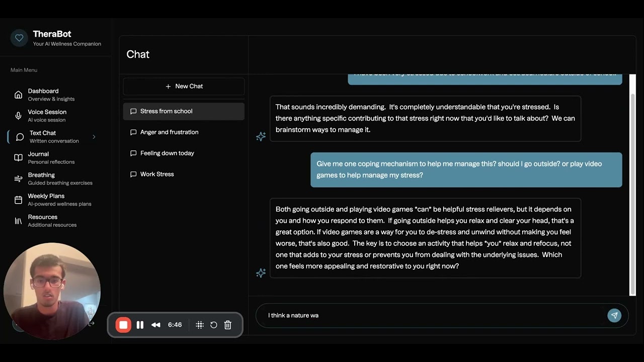Rewind the recording
The image size is (644, 362).
coord(156,325)
